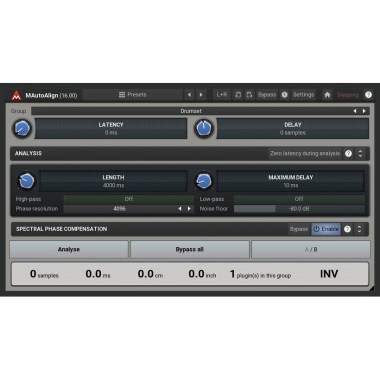380x380 pixels.
Task: Click the MAutoAlign (16.00) title
Action: click(51, 96)
